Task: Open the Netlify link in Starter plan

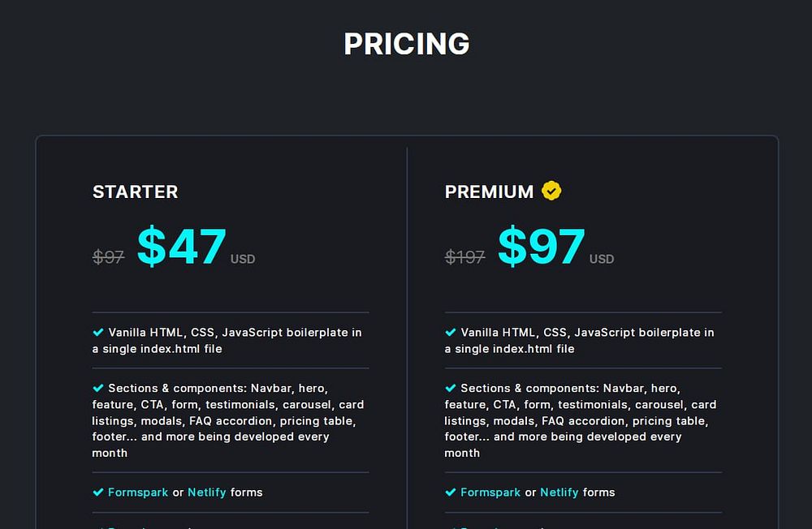Action: point(207,492)
